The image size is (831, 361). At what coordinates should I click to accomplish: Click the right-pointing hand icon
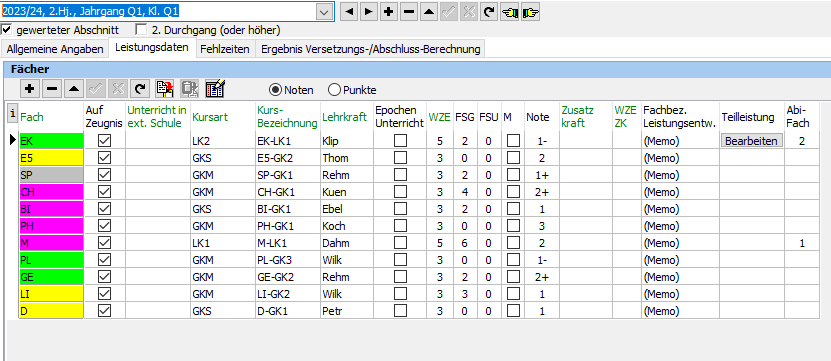(530, 12)
